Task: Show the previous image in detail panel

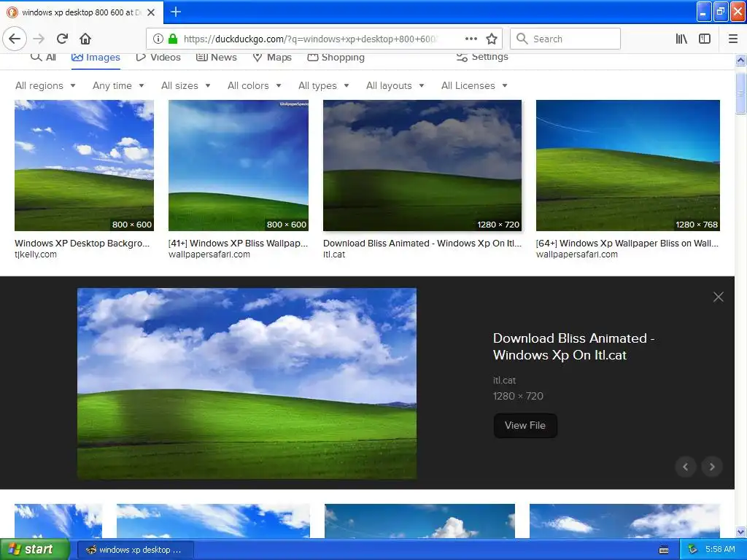Action: (686, 467)
